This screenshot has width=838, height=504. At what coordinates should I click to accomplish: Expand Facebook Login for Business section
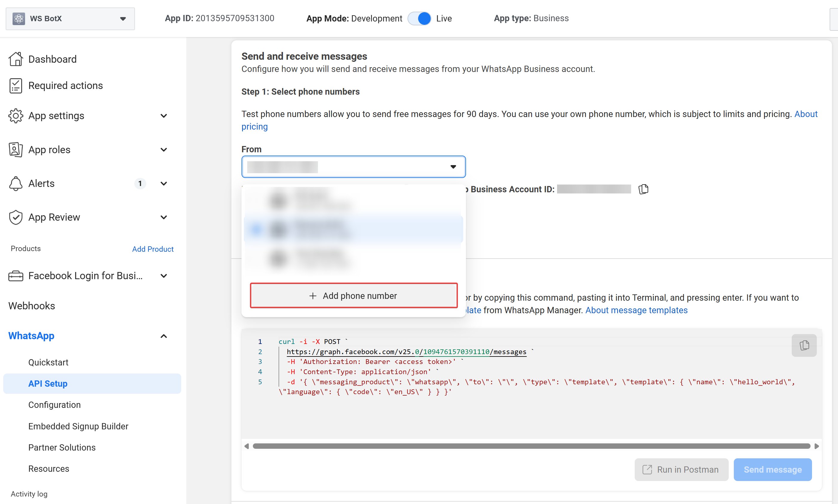(164, 276)
